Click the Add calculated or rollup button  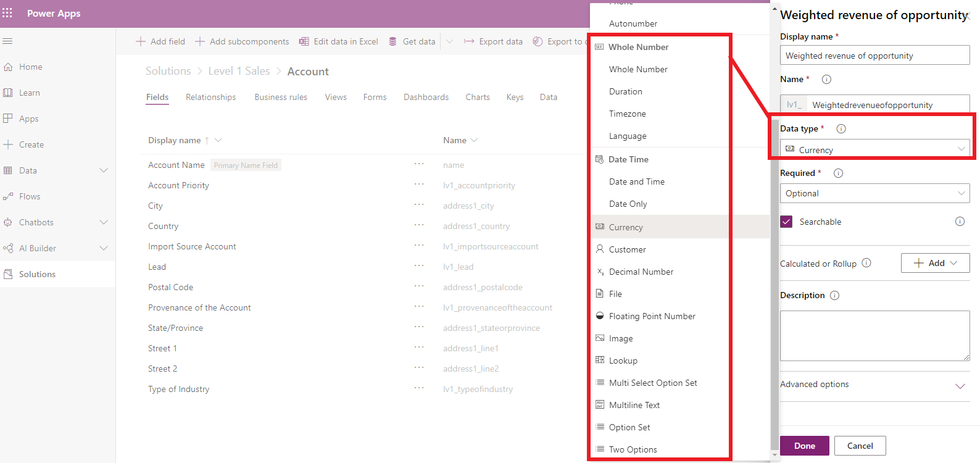[x=936, y=263]
